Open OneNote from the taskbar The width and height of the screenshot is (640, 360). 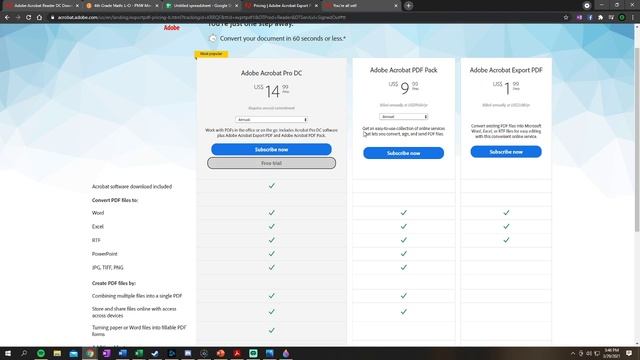106,353
